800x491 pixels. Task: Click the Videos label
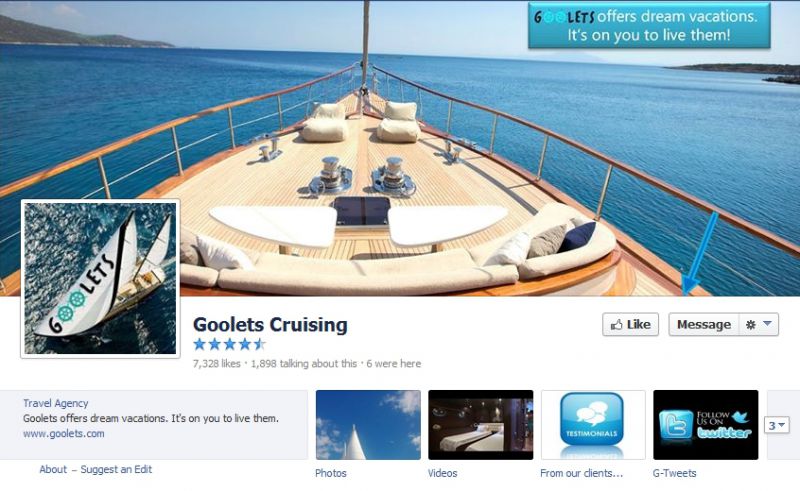[x=442, y=473]
